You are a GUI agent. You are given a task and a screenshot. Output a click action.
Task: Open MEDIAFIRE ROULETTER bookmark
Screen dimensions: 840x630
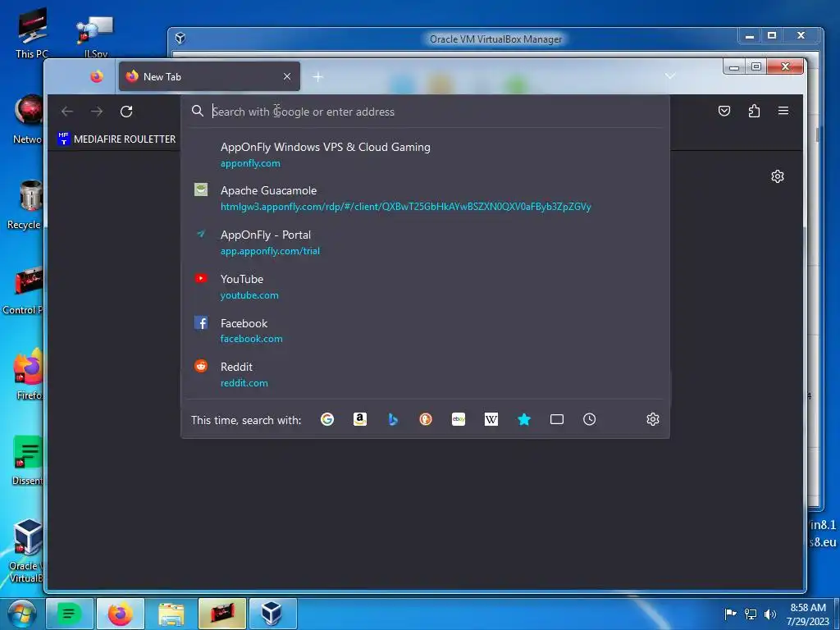coord(116,139)
